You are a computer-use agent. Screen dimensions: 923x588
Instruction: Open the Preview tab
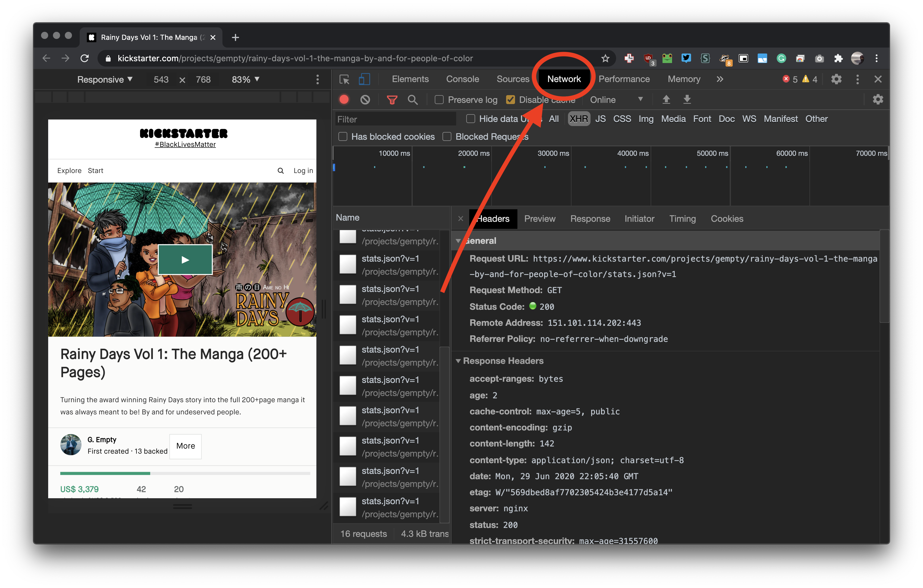(x=539, y=218)
